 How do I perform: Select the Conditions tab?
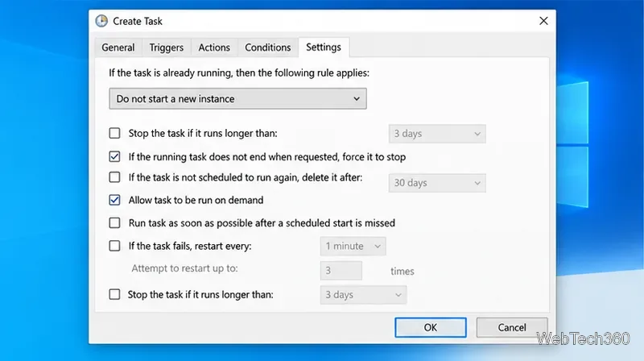[268, 48]
